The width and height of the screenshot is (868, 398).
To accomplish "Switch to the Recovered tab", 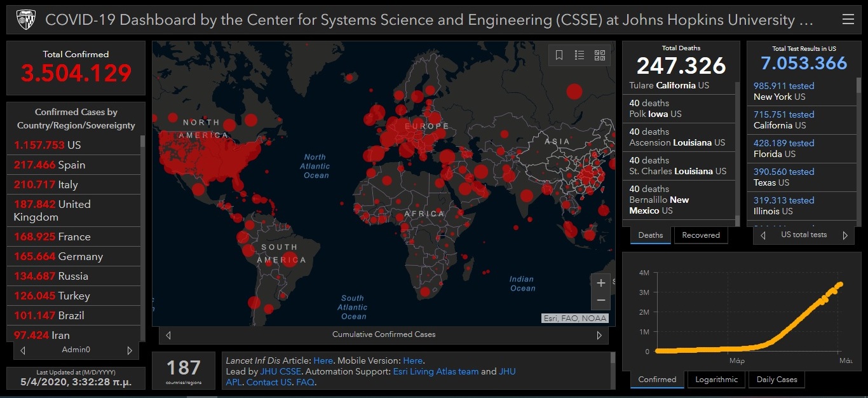I will coord(700,235).
